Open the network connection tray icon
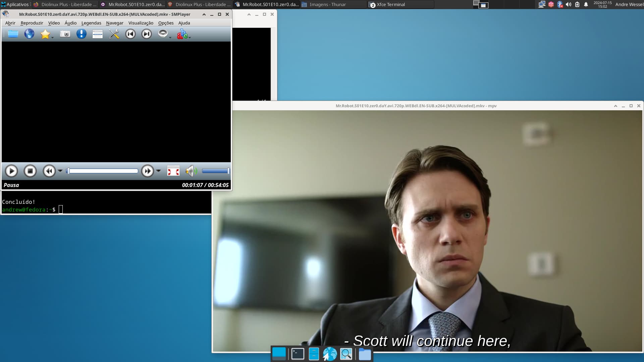644x362 pixels. pyautogui.click(x=542, y=4)
